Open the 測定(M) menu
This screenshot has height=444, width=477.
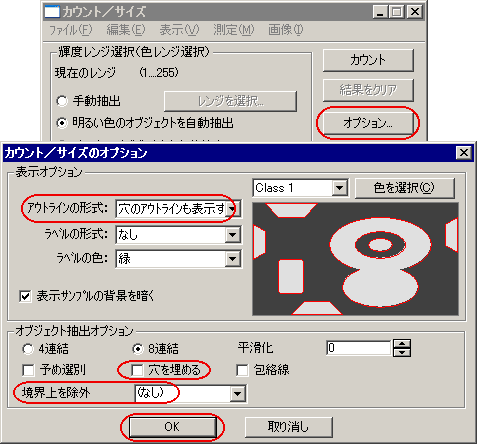tap(234, 30)
